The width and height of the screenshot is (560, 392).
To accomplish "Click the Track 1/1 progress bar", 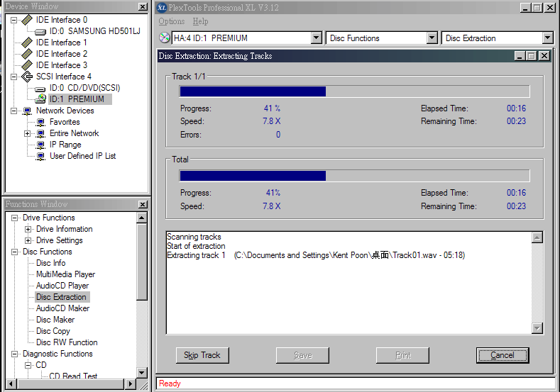I will point(354,91).
